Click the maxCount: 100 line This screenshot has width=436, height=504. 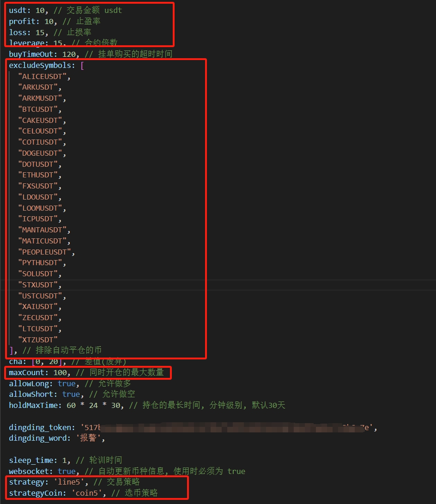86,372
